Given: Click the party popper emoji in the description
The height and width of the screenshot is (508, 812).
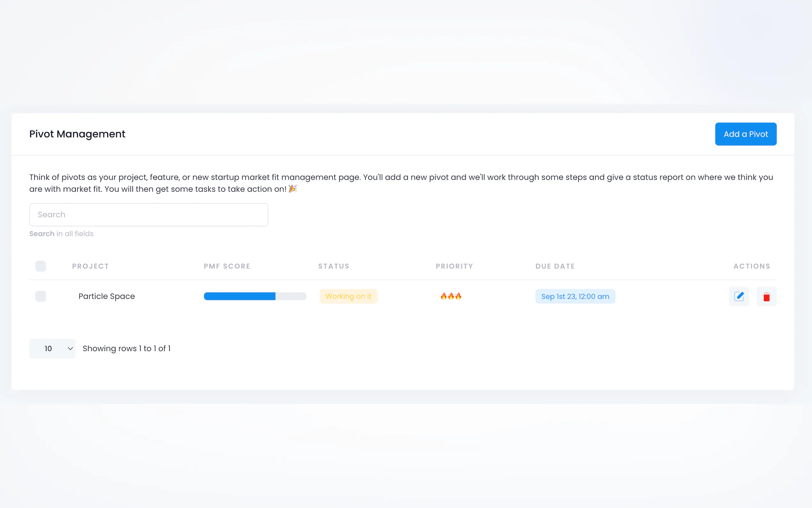Looking at the screenshot, I should 293,189.
